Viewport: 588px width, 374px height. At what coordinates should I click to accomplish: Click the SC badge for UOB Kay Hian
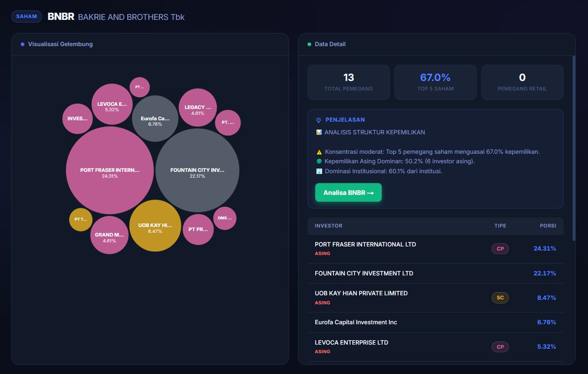coord(500,298)
